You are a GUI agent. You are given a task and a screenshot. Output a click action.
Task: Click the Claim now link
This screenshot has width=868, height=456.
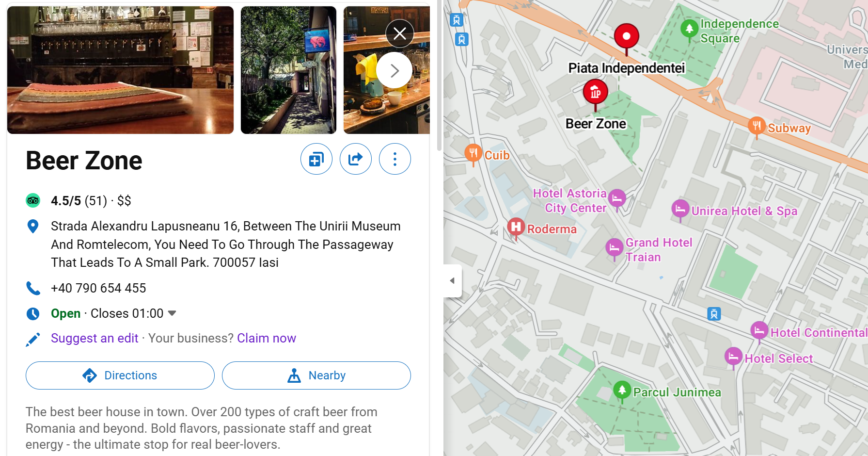click(x=267, y=338)
